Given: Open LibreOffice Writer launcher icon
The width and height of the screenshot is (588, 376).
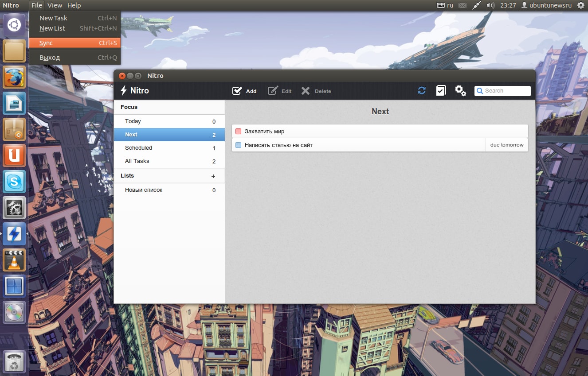Looking at the screenshot, I should pyautogui.click(x=14, y=104).
